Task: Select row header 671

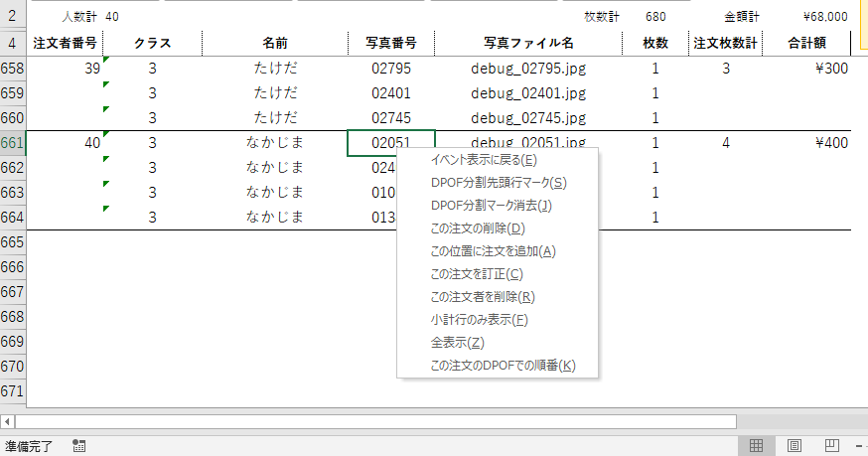Action: [x=13, y=391]
